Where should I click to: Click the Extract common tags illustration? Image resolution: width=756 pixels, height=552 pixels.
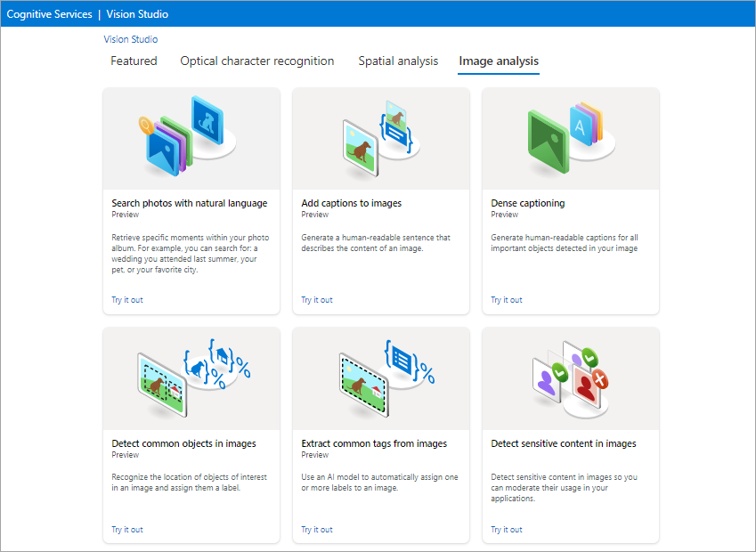380,378
